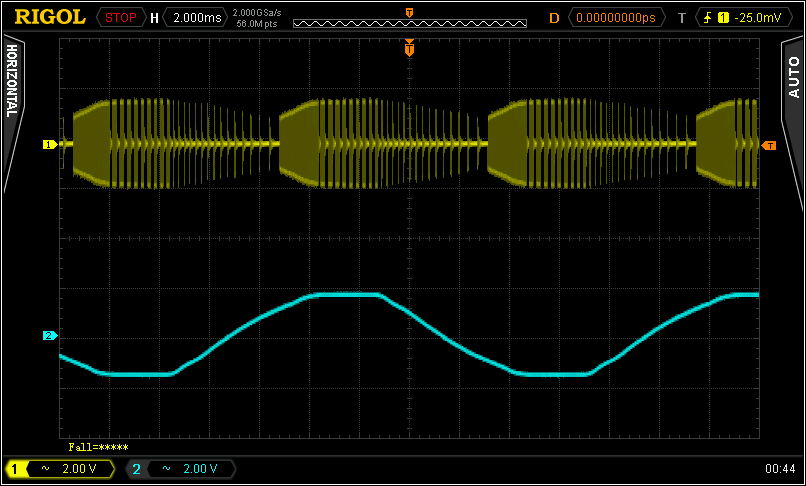This screenshot has width=806, height=486.
Task: Click channel 1 AC coupling symbol
Action: (45, 469)
